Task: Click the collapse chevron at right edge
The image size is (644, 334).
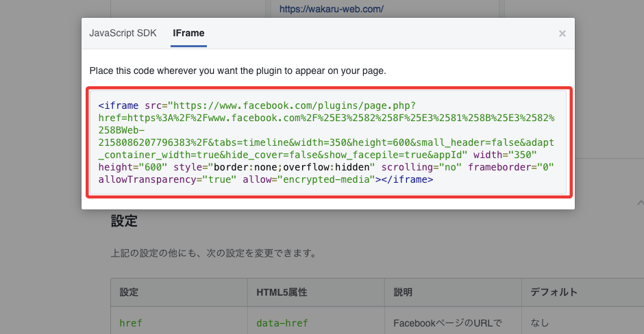Action: tap(639, 203)
